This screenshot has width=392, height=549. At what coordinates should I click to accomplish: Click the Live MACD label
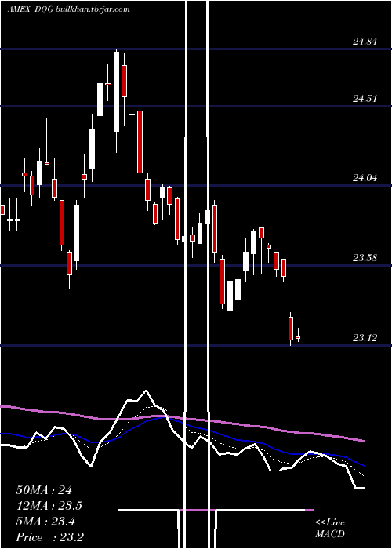point(330,528)
